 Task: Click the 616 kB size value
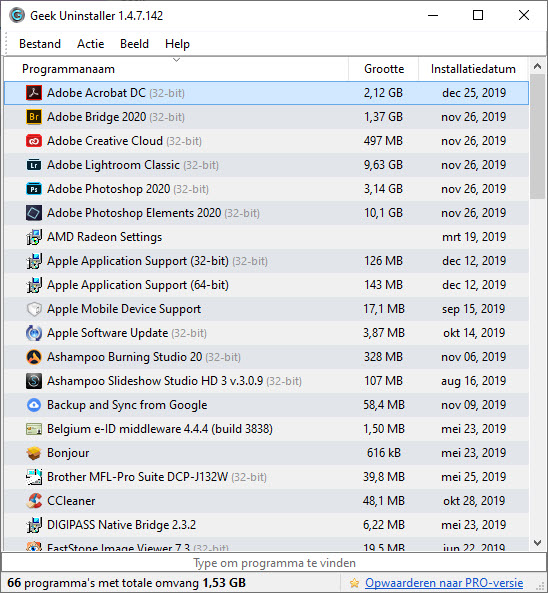coord(383,453)
